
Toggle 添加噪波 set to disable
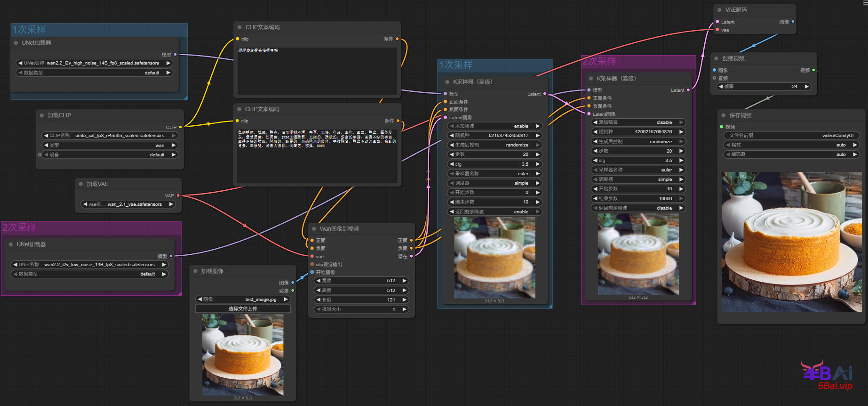(637, 122)
